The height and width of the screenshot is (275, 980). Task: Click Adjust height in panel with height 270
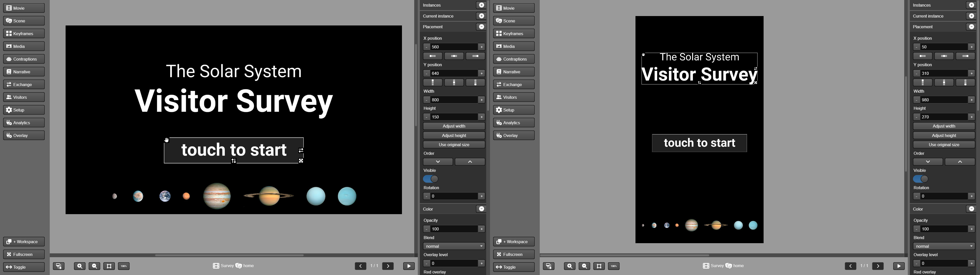pyautogui.click(x=944, y=135)
